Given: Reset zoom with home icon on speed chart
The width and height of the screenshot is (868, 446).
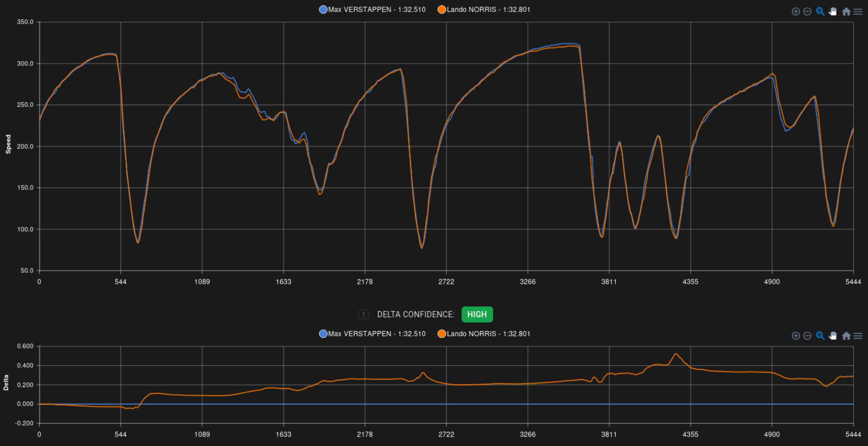Looking at the screenshot, I should click(x=846, y=12).
